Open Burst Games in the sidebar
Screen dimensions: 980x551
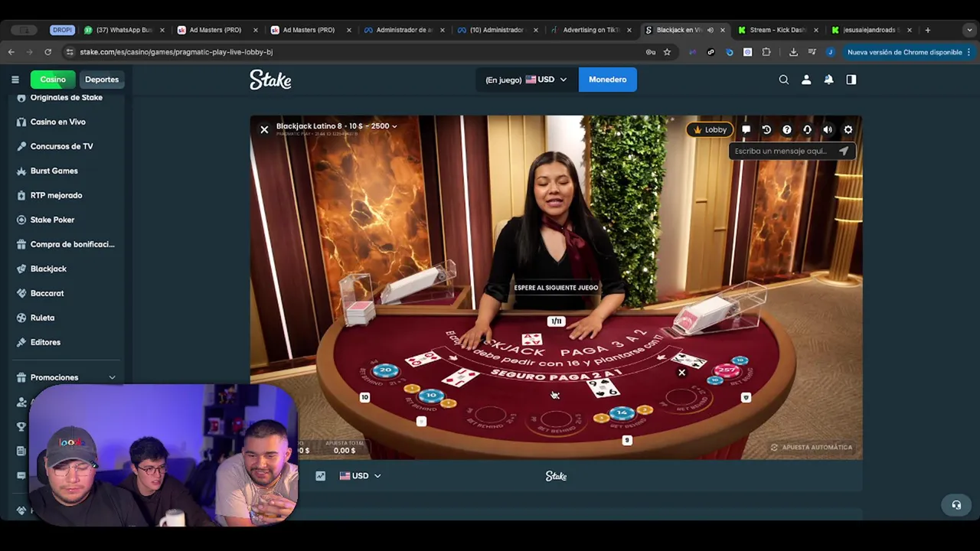[x=54, y=171]
